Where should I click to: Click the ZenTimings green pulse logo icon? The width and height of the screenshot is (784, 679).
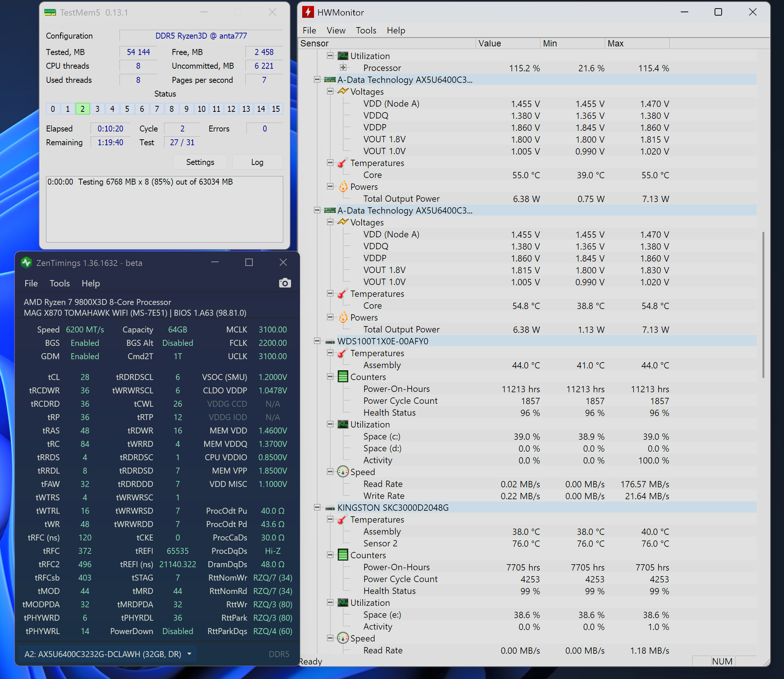point(26,263)
